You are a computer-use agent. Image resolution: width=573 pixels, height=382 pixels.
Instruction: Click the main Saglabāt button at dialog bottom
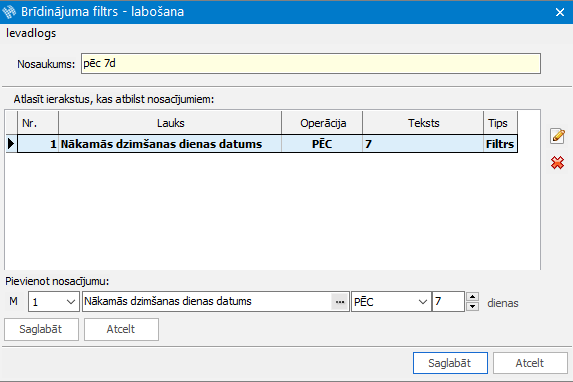coord(450,363)
